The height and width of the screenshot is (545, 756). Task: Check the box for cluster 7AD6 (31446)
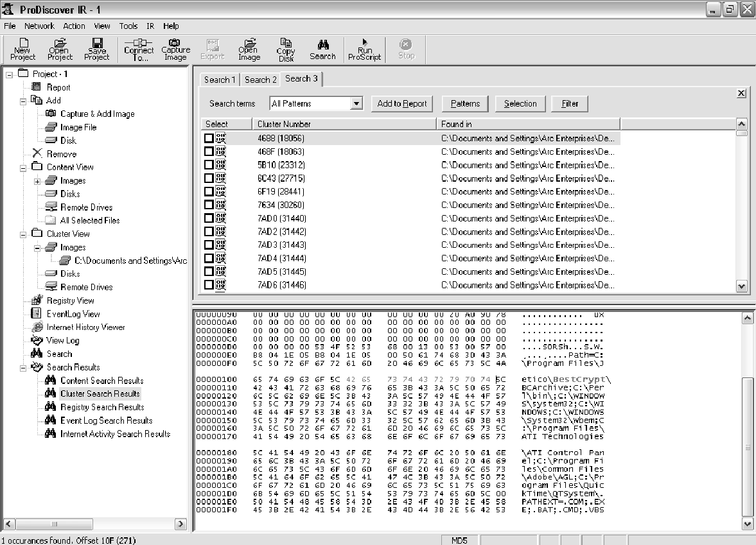click(209, 285)
